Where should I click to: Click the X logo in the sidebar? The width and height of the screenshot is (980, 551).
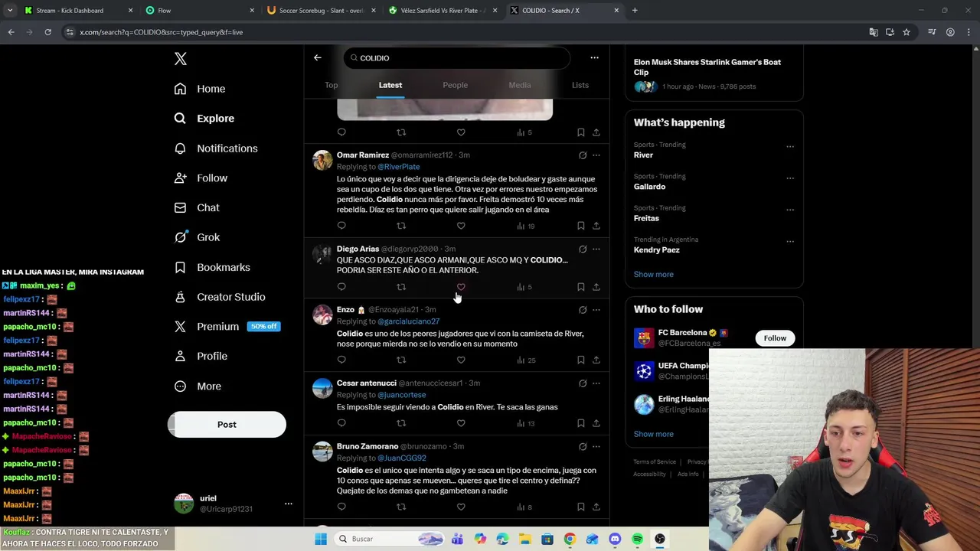tap(180, 59)
